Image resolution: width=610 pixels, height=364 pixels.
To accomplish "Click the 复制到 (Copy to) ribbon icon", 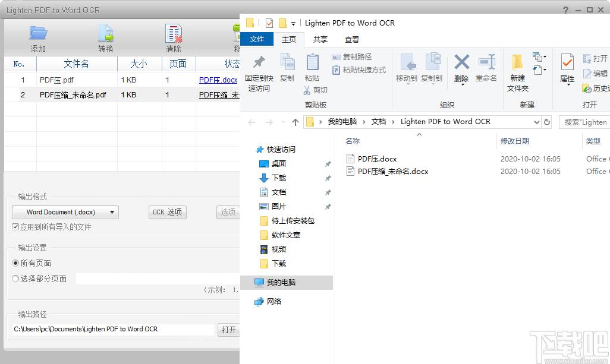I will 432,62.
